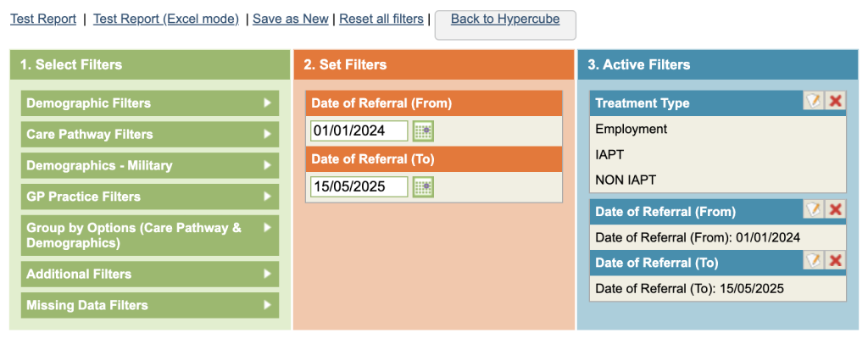Run Test Report (Excel mode)
Viewport: 868px width, 344px height.
[166, 19]
